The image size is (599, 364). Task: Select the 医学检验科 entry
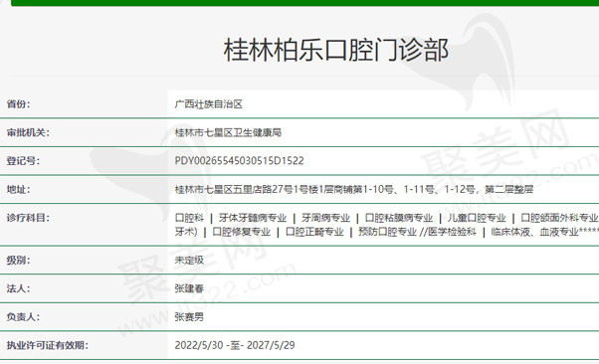coord(452,232)
